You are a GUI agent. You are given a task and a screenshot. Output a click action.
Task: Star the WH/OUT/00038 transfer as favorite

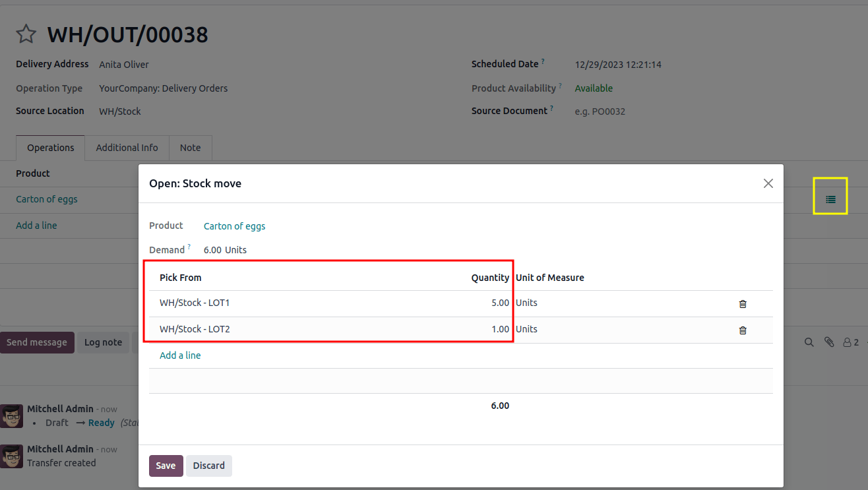[x=26, y=34]
